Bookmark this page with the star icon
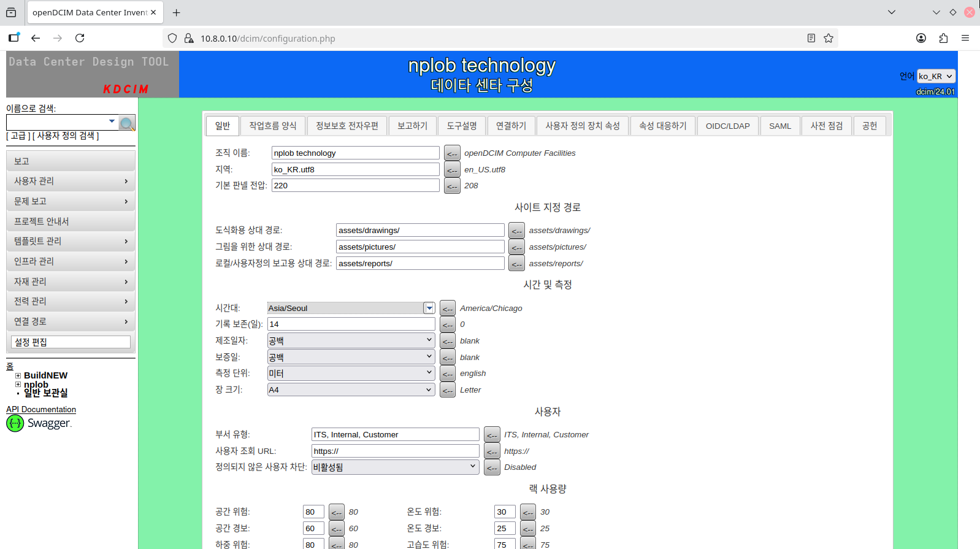 [829, 38]
